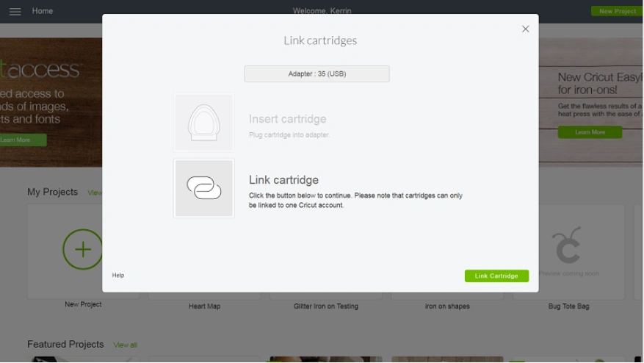644x363 pixels.
Task: Click the Home label in header
Action: click(x=43, y=11)
